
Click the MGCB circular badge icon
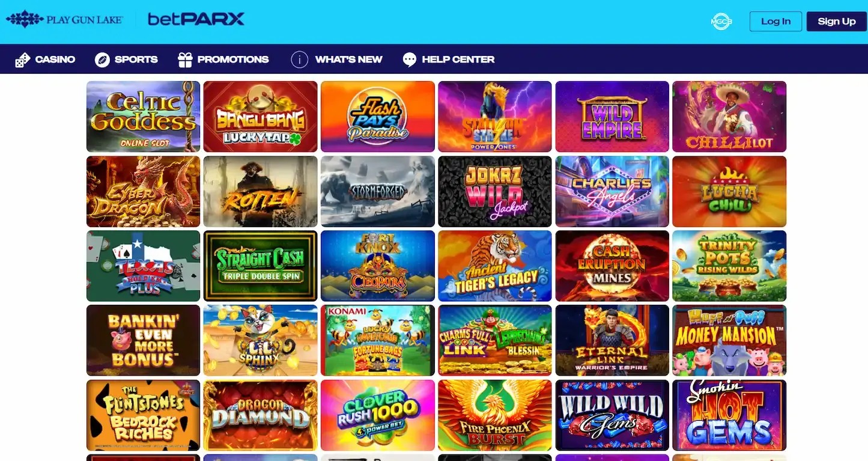[x=721, y=22]
